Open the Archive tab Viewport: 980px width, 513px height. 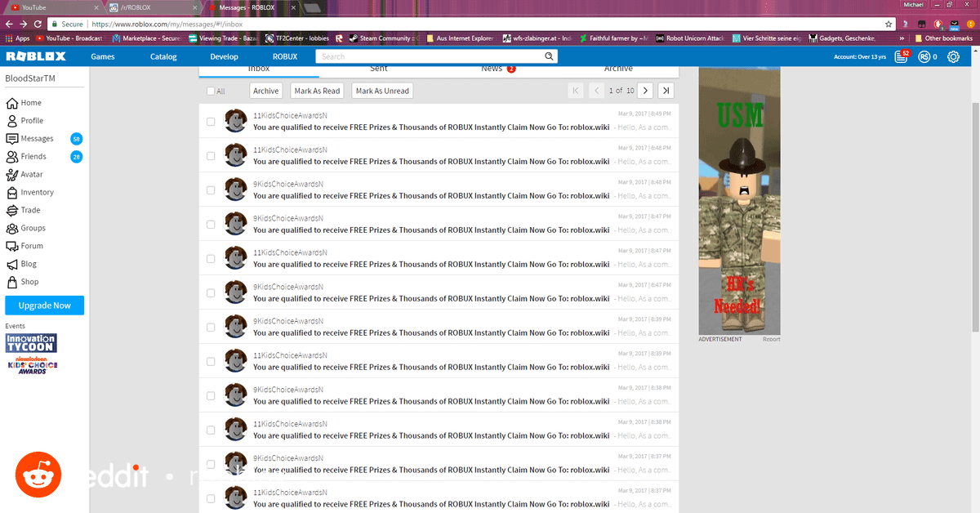(618, 69)
